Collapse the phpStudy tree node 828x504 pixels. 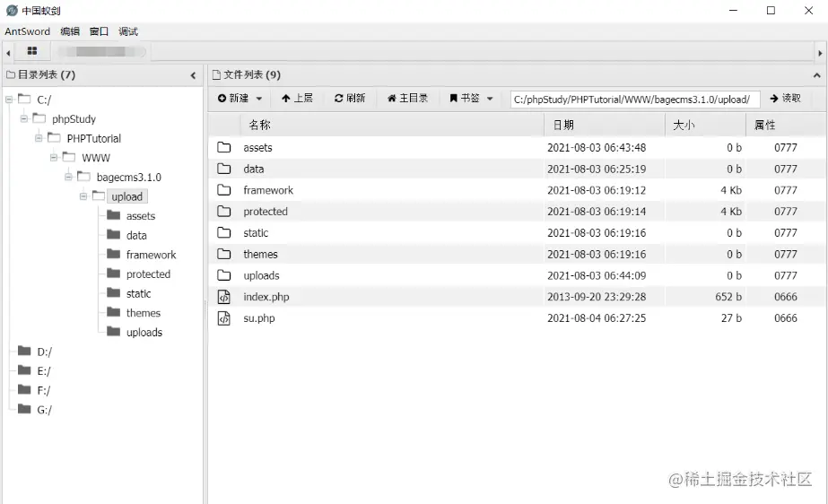coord(23,118)
